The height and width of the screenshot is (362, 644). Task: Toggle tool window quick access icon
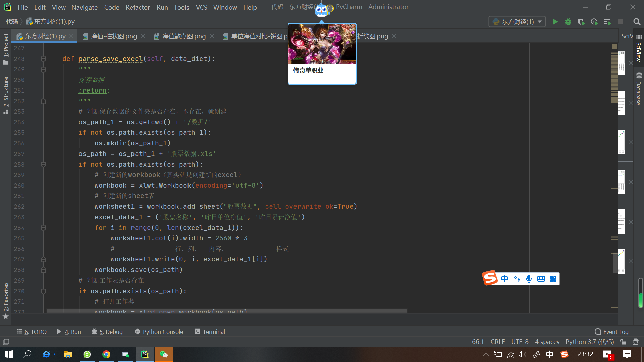(x=6, y=342)
